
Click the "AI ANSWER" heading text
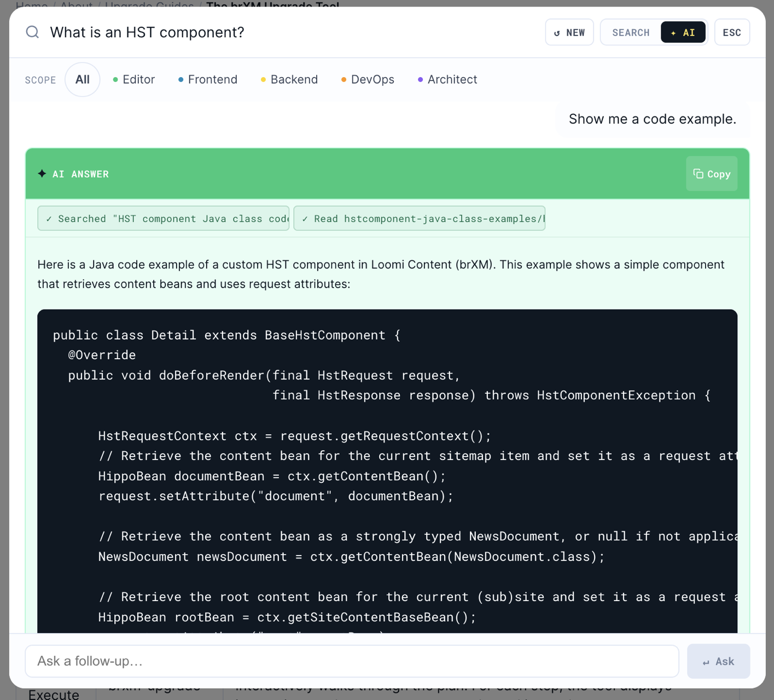click(80, 174)
